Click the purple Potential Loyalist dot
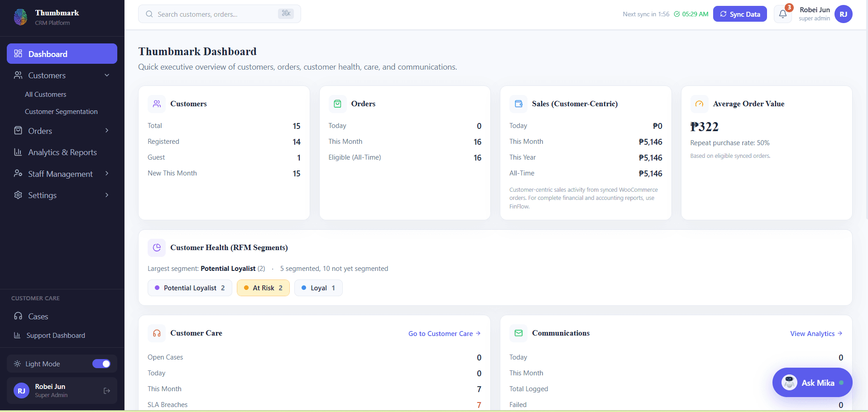The width and height of the screenshot is (868, 412). pos(157,288)
